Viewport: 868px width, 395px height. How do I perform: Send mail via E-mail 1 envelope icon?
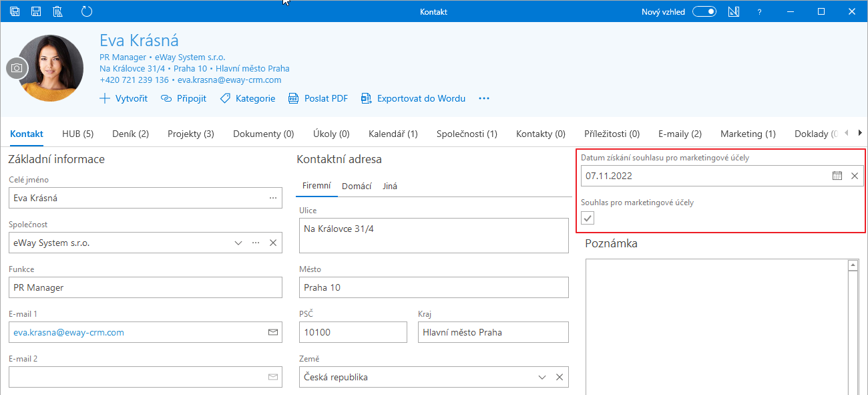(x=273, y=332)
